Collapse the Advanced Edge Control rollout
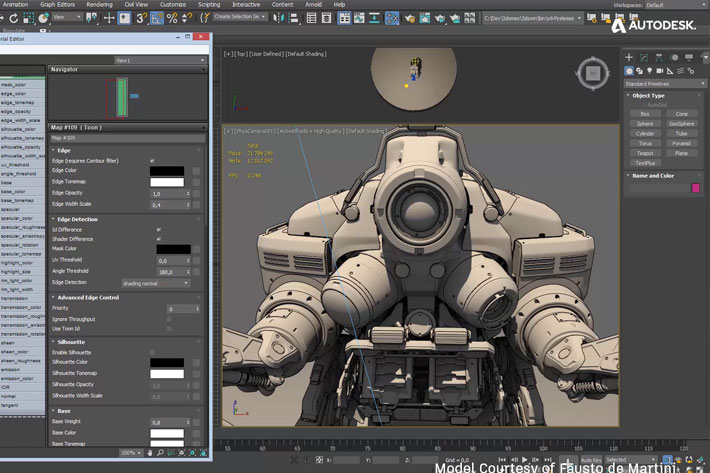Image resolution: width=710 pixels, height=473 pixels. 90,298
